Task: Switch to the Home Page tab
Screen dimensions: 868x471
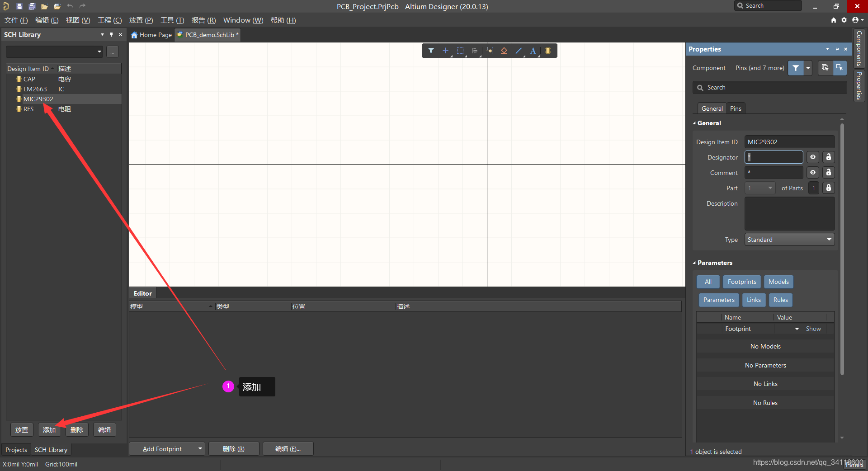Action: pos(151,35)
